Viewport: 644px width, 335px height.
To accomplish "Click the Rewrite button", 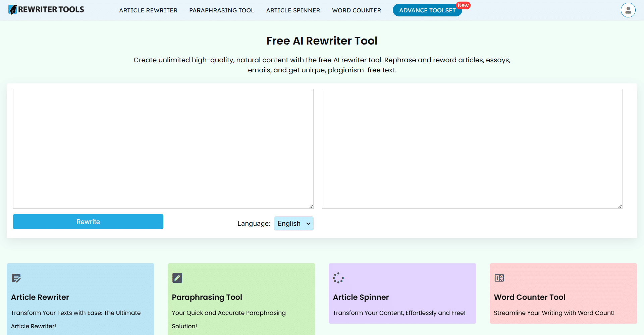I will (x=88, y=221).
